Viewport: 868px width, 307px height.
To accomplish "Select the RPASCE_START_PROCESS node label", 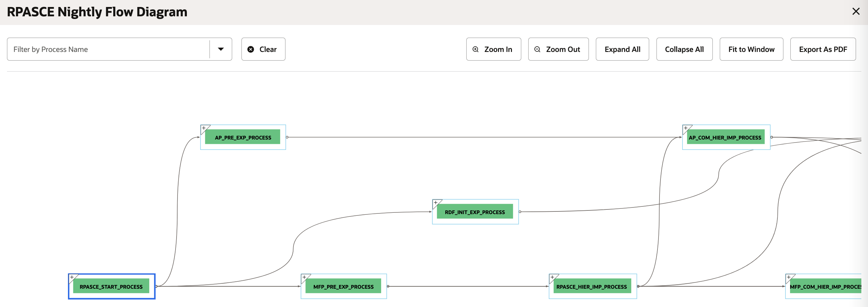I will point(111,286).
